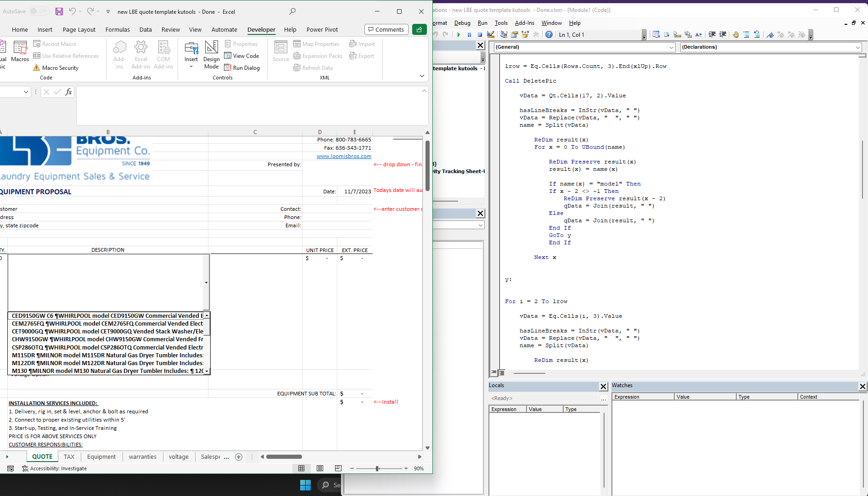Click Accessibility: Investigate in status bar

pos(54,468)
